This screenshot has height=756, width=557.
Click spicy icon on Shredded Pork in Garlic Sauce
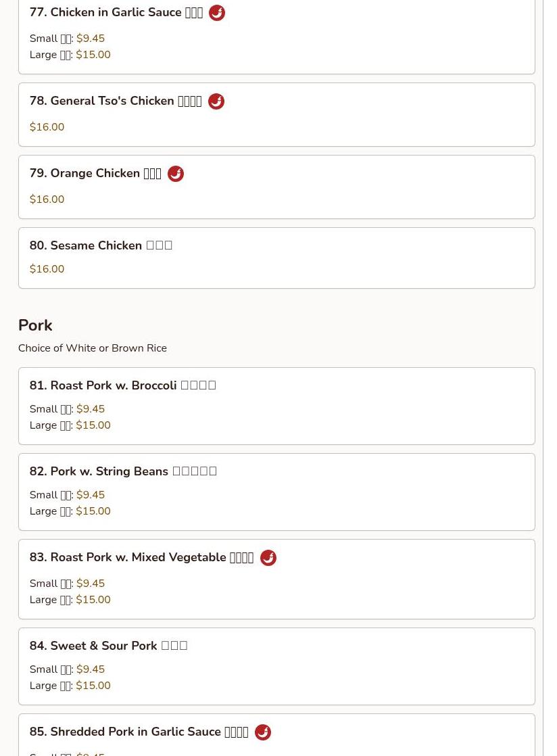click(262, 732)
